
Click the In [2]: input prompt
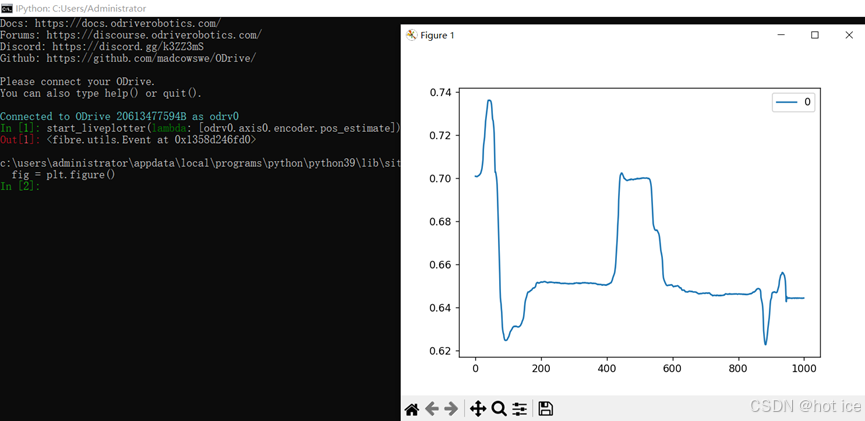pyautogui.click(x=20, y=186)
